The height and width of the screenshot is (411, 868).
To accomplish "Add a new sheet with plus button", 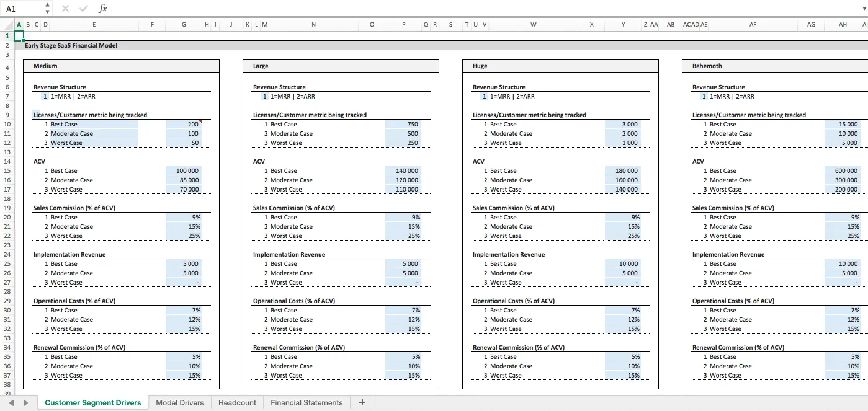I will pos(362,402).
